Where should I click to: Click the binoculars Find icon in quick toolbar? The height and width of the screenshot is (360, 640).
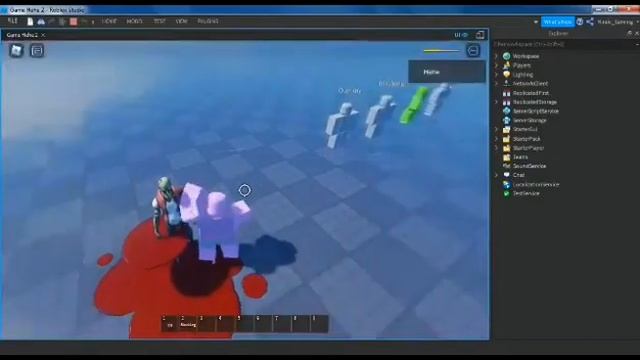[x=41, y=21]
